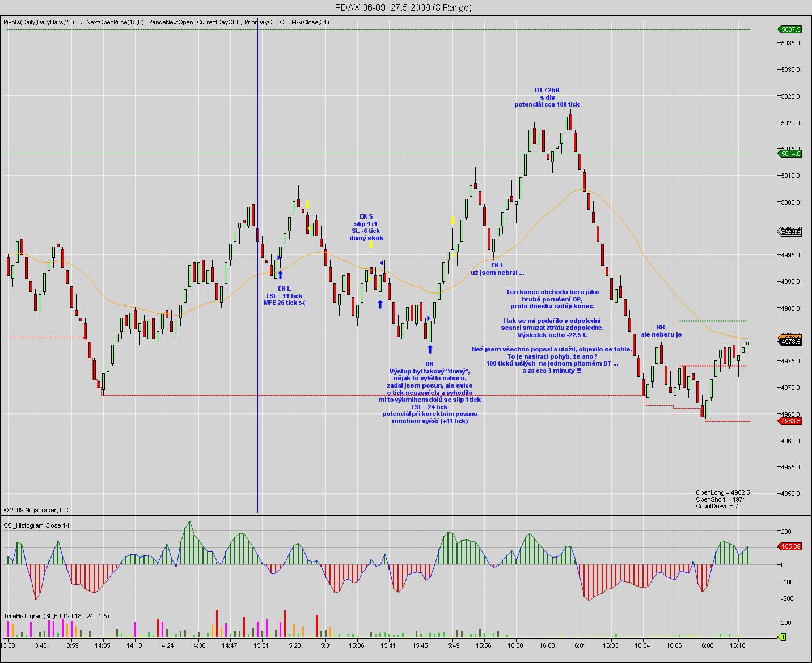Click the left-pointing blue triangle marker
The height and width of the screenshot is (663, 812).
click(x=382, y=262)
